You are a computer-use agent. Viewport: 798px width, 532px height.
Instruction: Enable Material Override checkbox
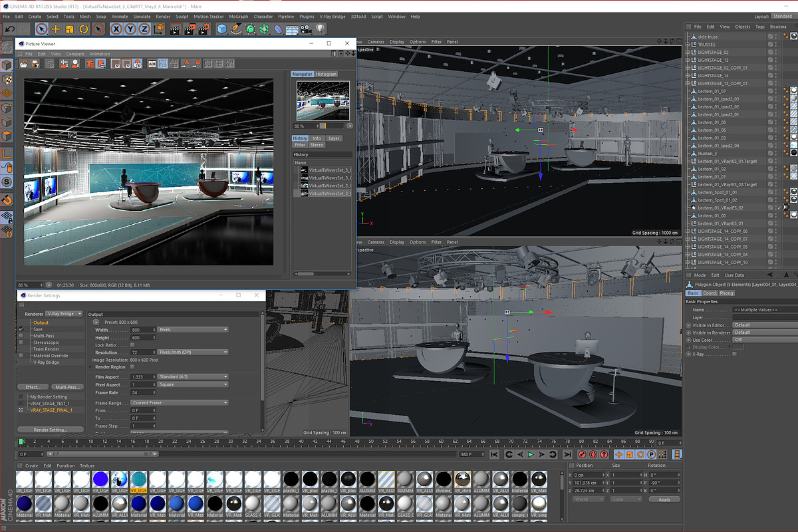coord(21,356)
